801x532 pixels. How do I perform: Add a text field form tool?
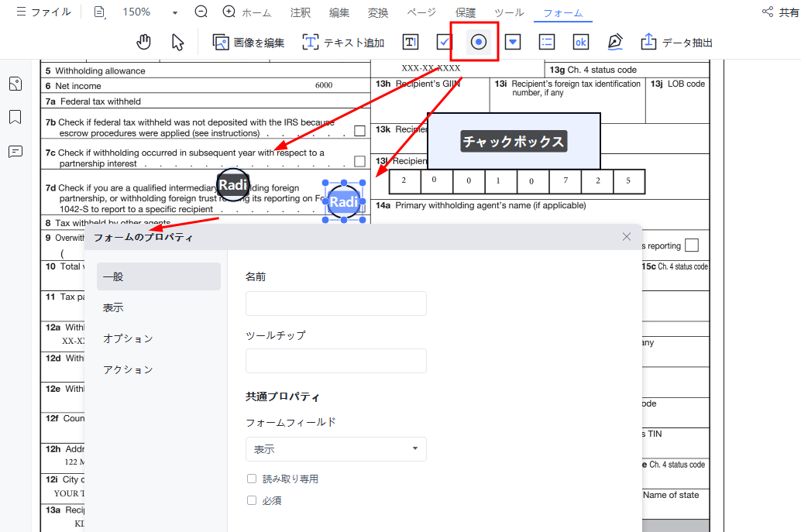pos(411,43)
